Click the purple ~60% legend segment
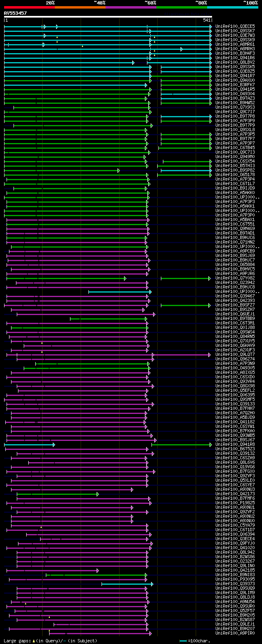This screenshot has height=644, width=262. click(x=131, y=7)
